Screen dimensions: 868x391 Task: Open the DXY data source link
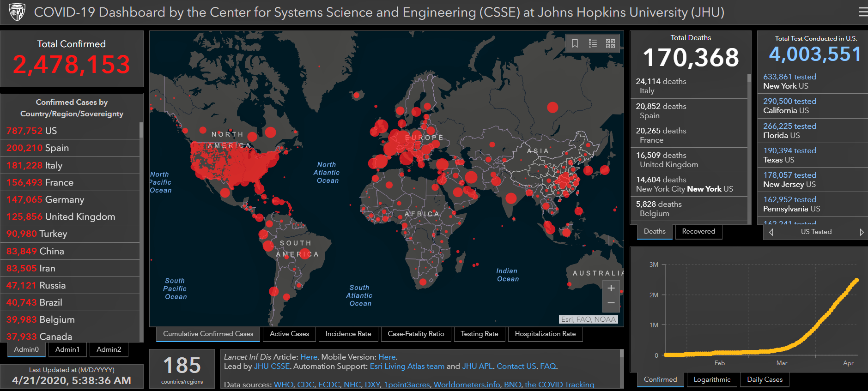tap(372, 385)
